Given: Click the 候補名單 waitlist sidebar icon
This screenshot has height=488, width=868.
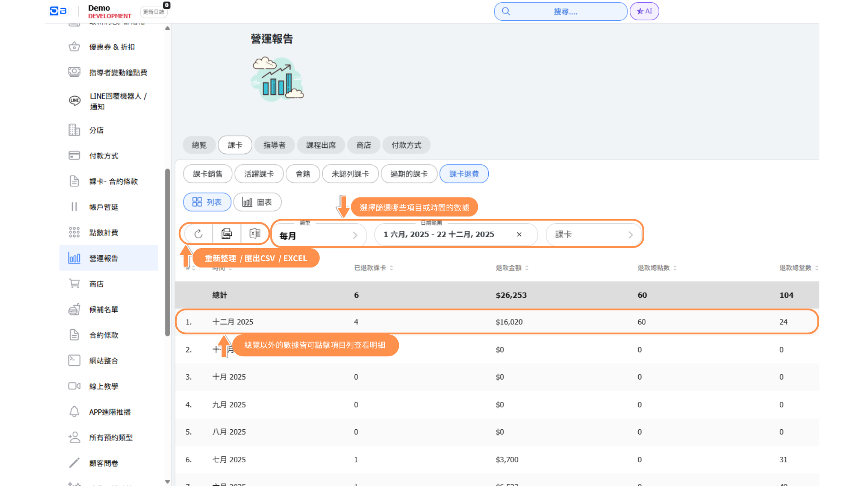Looking at the screenshot, I should click(74, 310).
